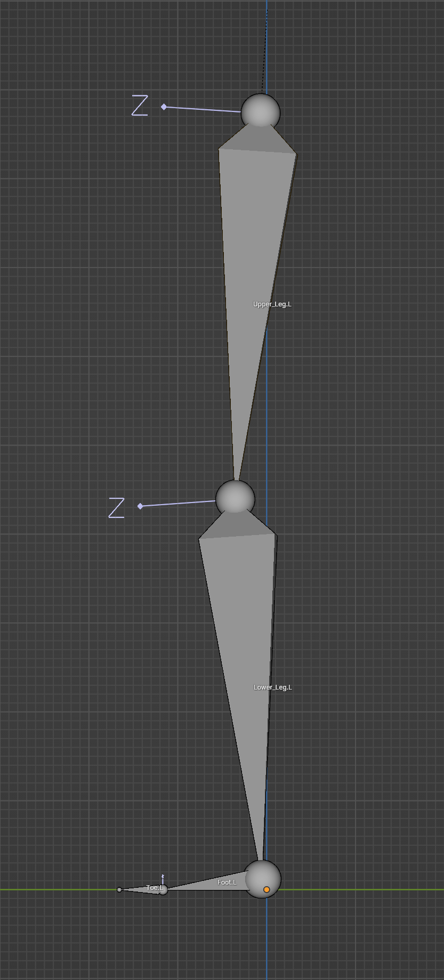Click the small axis marker above Toe.L joint
Screen dimensions: 444x980
(163, 877)
